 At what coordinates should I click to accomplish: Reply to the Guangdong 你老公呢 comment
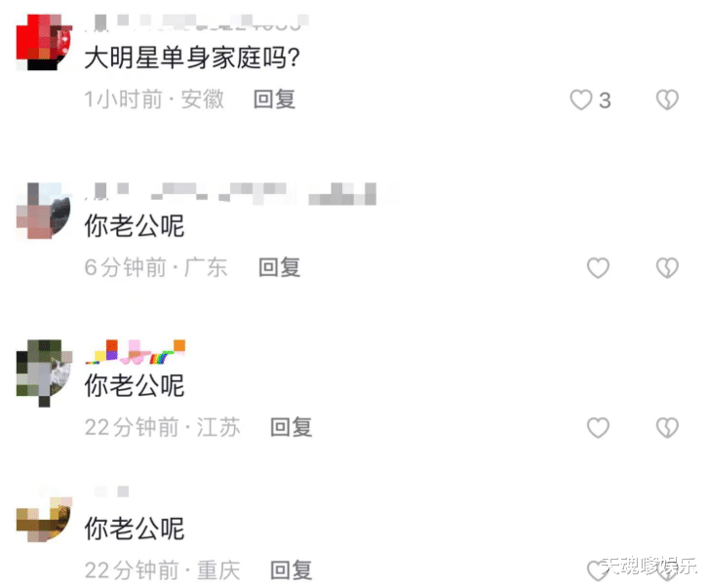(x=280, y=267)
